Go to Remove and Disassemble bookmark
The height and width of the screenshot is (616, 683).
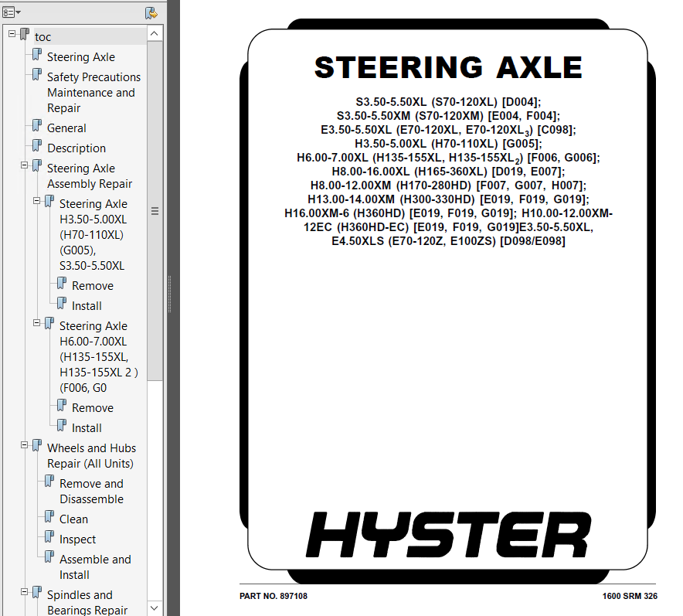pyautogui.click(x=91, y=492)
